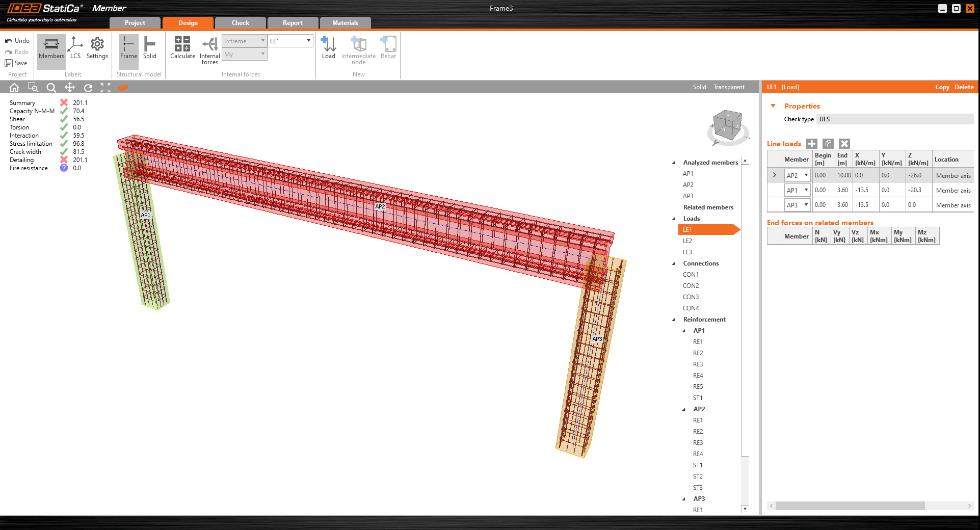
Task: Select stirrup ST2 under AP2
Action: coord(698,476)
